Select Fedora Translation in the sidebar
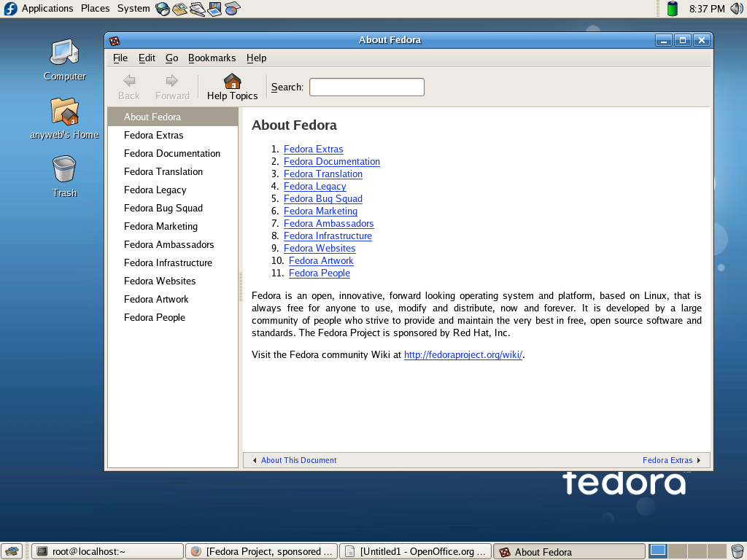This screenshot has width=747, height=560. tap(173, 171)
